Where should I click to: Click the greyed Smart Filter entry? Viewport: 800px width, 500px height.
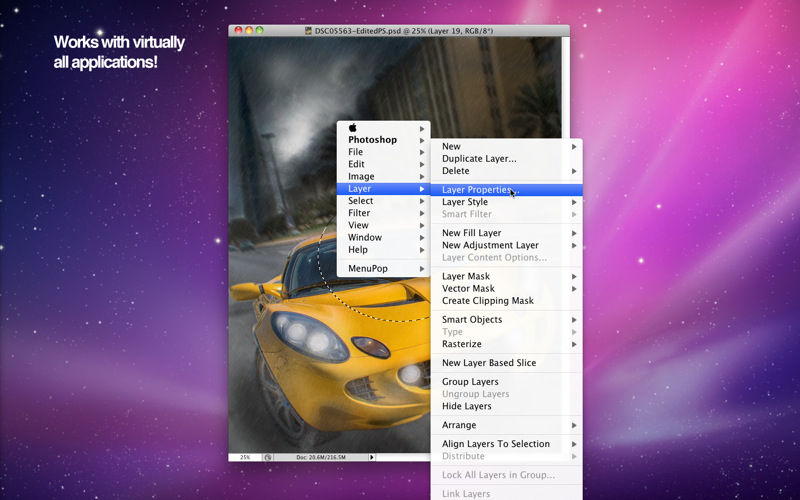pos(507,214)
